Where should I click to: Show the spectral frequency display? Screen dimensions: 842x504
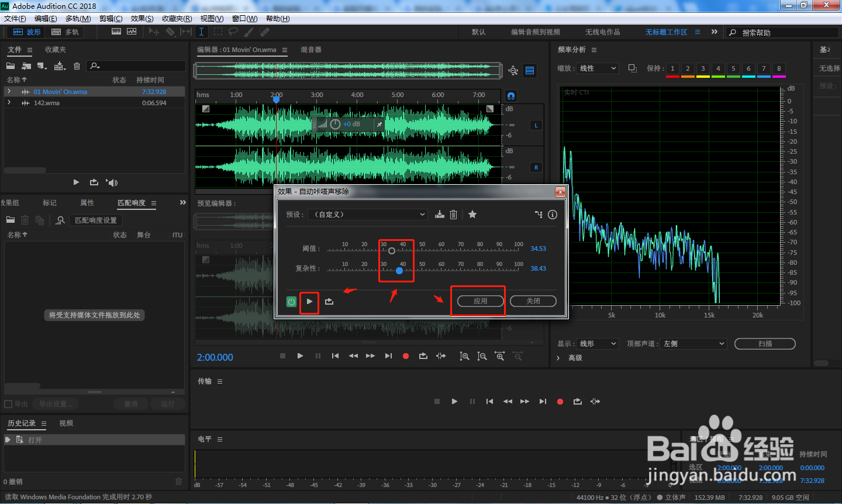(116, 32)
